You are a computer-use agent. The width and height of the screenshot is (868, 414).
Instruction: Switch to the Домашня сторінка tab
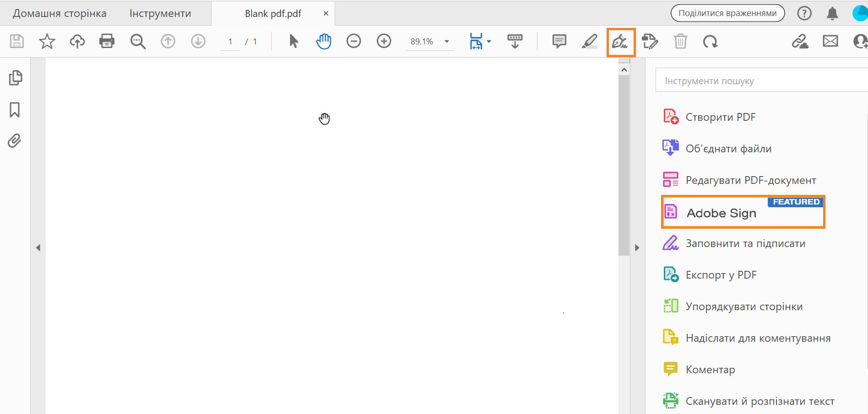[60, 13]
